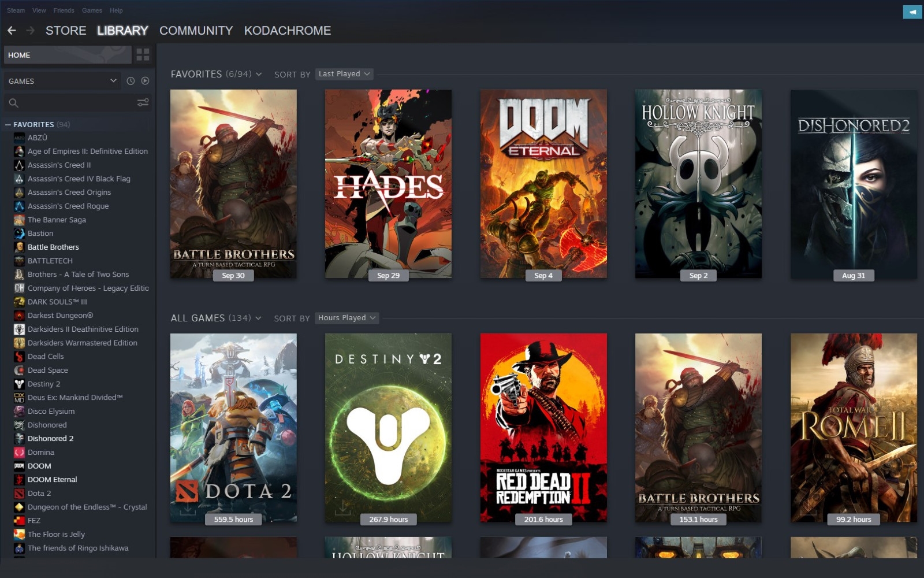Screen dimensions: 924x578
Task: Select Darkest Dungeon in sidebar
Action: [x=60, y=316]
